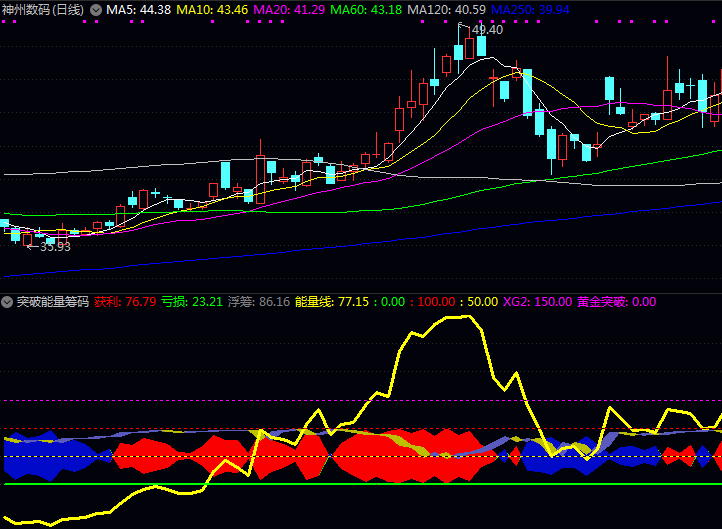Expand the 突破能量筹码 indicator dropdown
The height and width of the screenshot is (529, 722).
(7, 302)
